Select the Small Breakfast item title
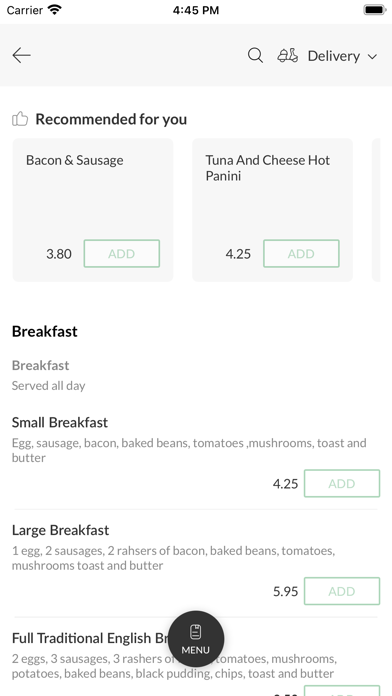The image size is (392, 696). 60,422
